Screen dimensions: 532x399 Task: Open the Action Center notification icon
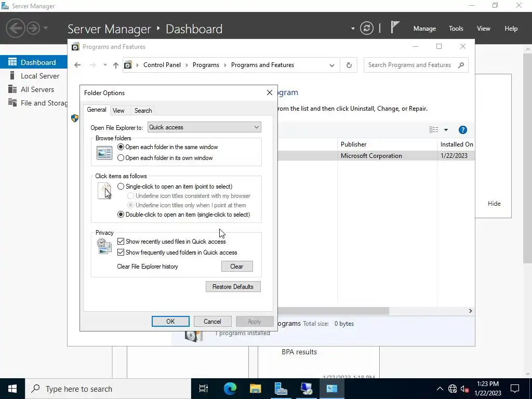[515, 389]
